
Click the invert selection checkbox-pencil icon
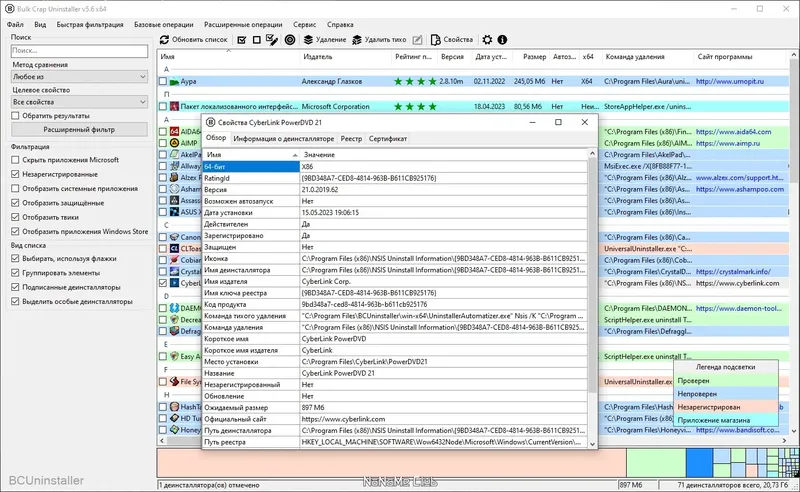coord(272,39)
